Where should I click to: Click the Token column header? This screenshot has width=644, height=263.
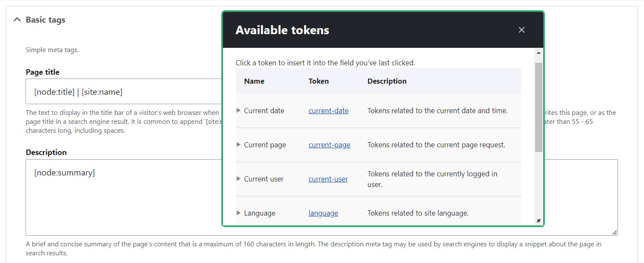(319, 81)
